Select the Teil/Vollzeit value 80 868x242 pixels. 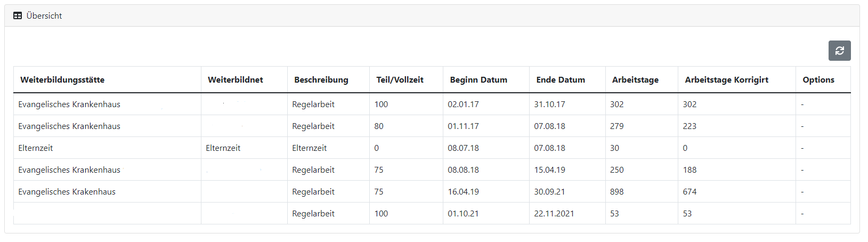tap(379, 126)
